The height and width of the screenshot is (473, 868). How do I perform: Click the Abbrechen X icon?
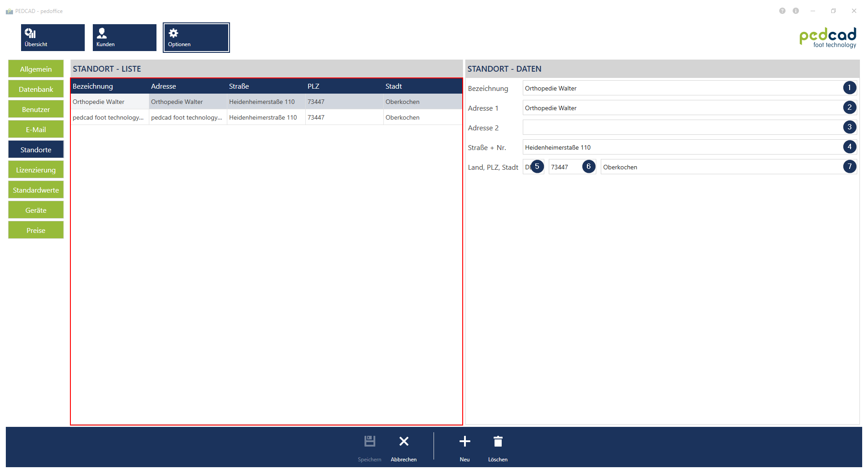tap(404, 442)
